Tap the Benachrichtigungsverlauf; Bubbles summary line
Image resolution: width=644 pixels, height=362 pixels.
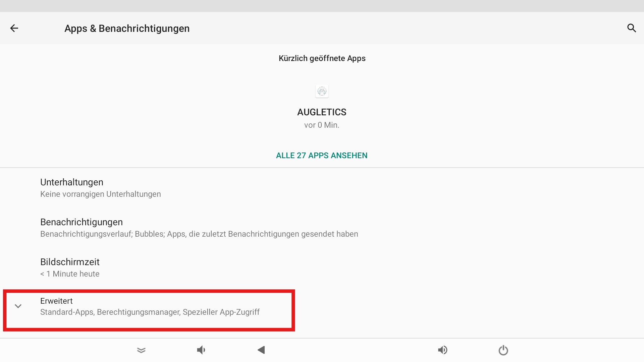(x=199, y=234)
